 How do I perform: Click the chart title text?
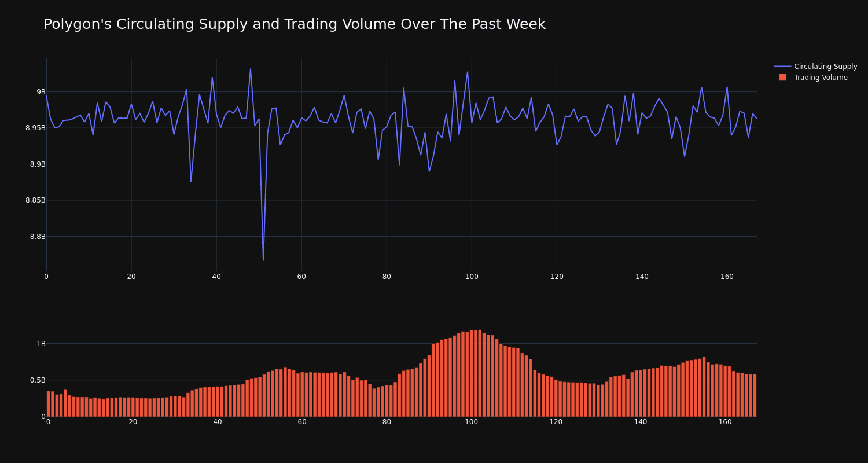(295, 24)
